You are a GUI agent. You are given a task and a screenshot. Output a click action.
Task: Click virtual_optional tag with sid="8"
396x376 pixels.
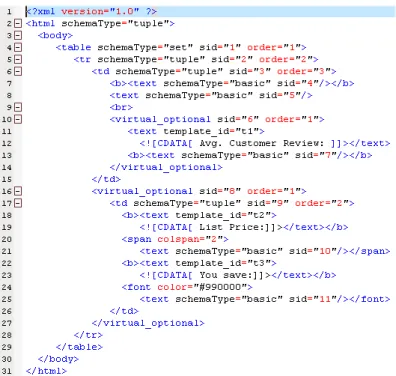pos(199,191)
